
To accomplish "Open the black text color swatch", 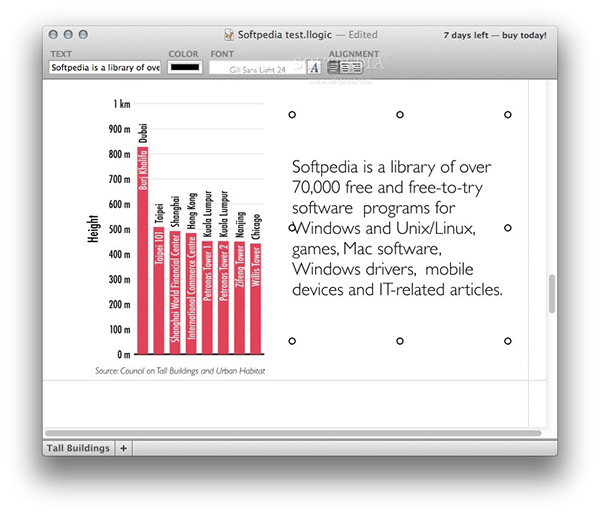I will click(x=185, y=67).
